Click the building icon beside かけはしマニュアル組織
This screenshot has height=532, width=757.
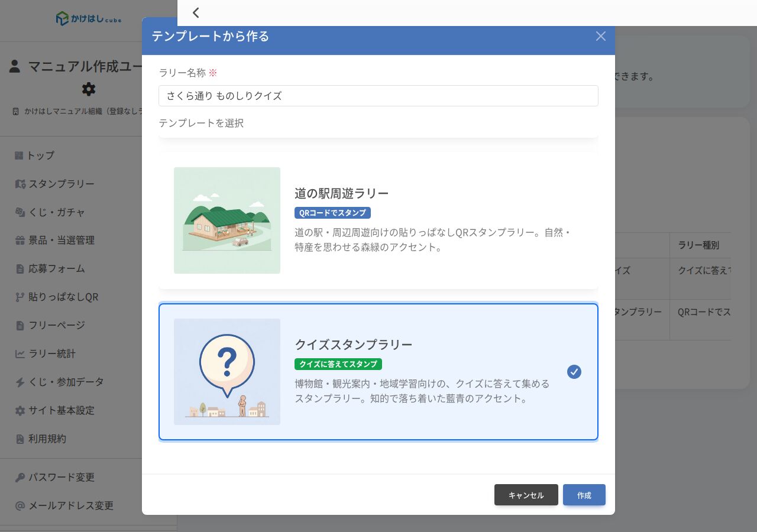tap(15, 111)
